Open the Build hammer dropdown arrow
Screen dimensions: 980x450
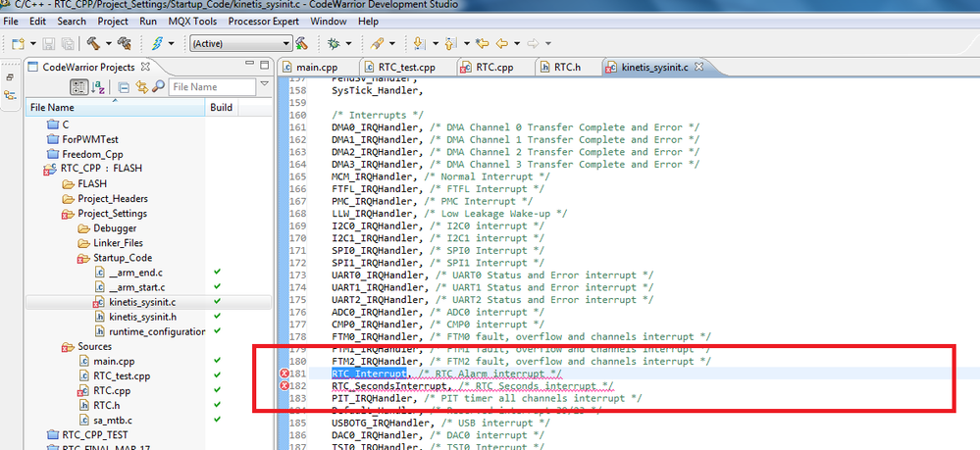click(x=108, y=44)
